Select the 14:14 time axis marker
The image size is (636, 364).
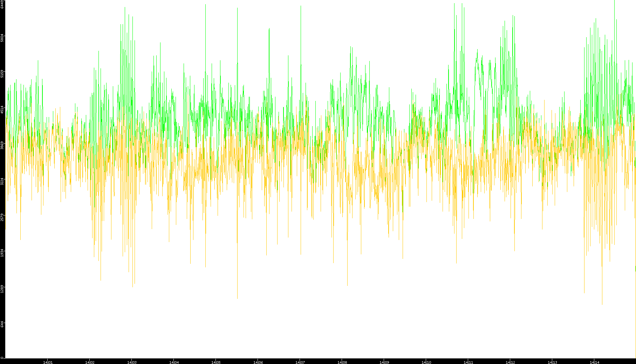tap(594, 362)
